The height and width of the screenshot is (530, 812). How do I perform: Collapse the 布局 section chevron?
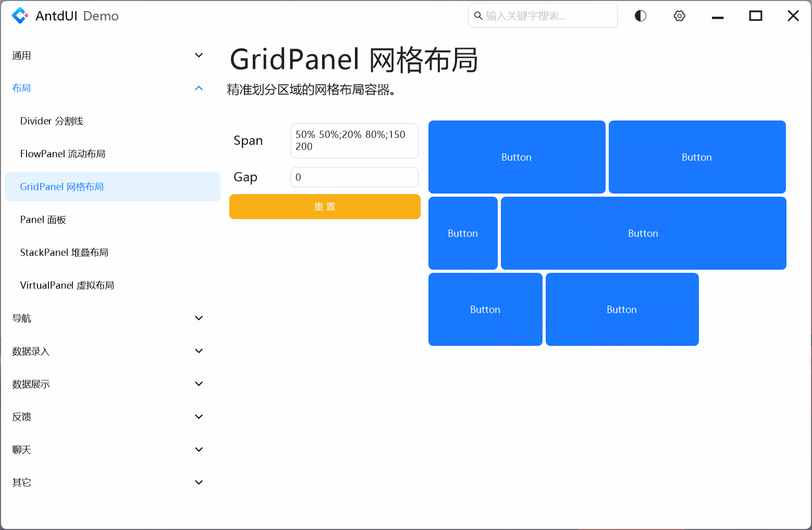coord(199,88)
